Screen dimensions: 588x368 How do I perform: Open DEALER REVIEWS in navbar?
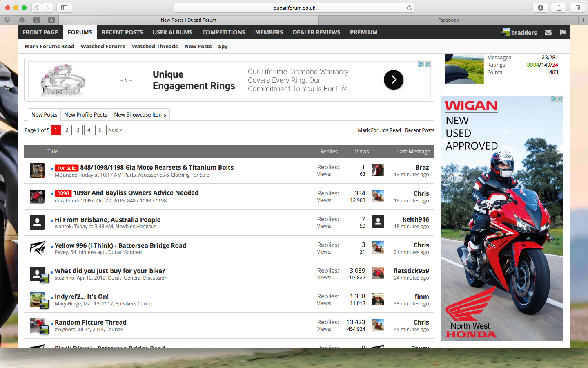[316, 32]
